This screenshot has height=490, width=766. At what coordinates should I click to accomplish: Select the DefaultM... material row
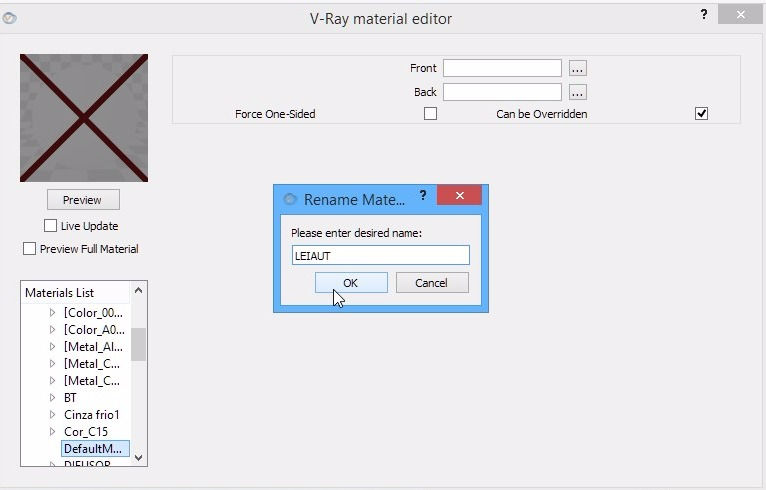tap(95, 448)
